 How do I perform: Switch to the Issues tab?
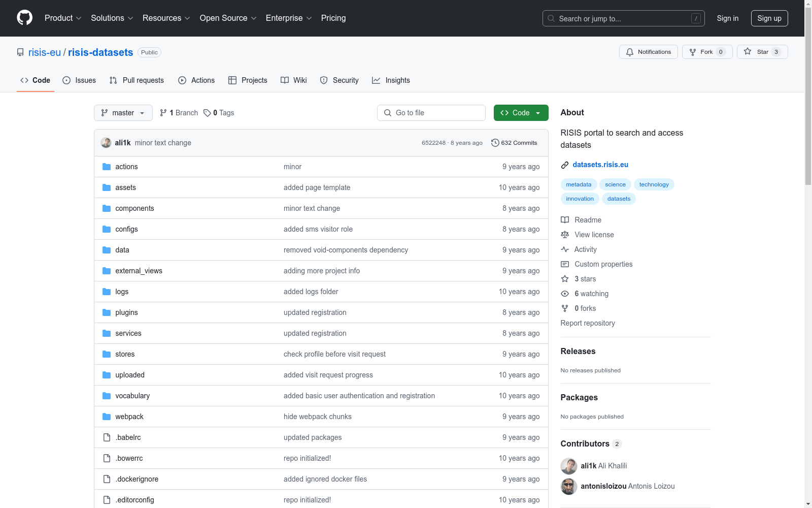click(x=79, y=80)
